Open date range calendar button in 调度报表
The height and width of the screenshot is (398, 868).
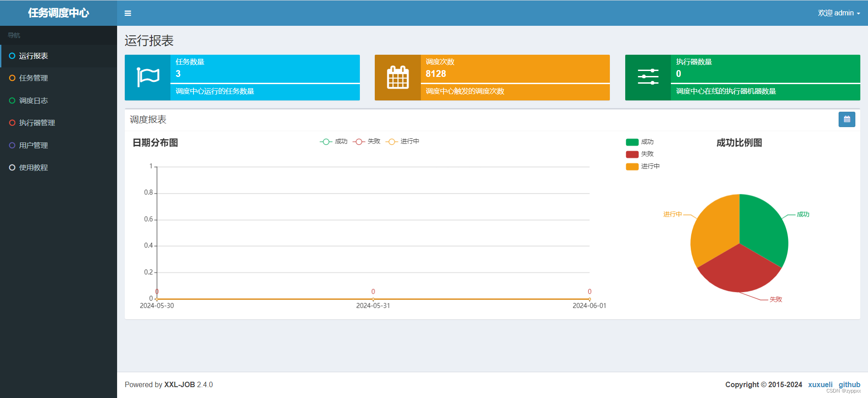coord(847,119)
